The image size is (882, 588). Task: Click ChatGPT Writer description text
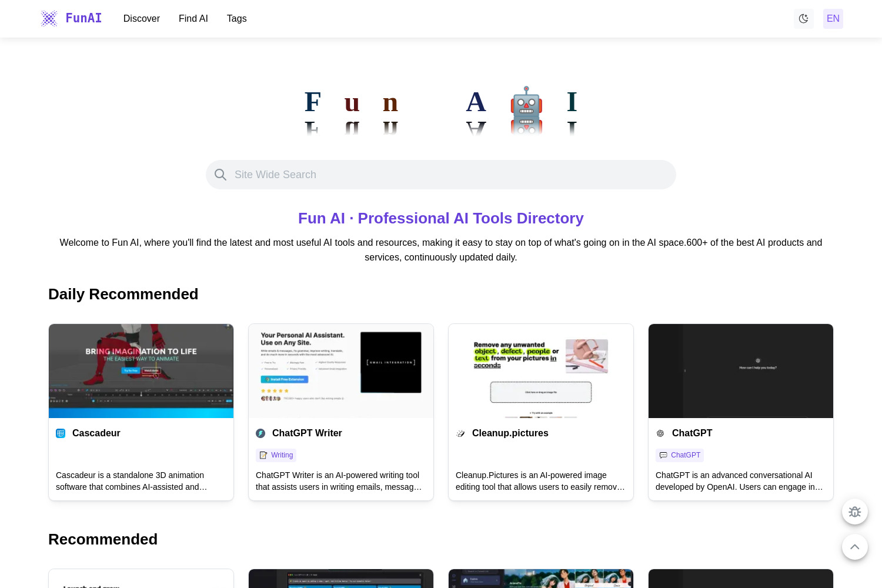[x=339, y=481]
